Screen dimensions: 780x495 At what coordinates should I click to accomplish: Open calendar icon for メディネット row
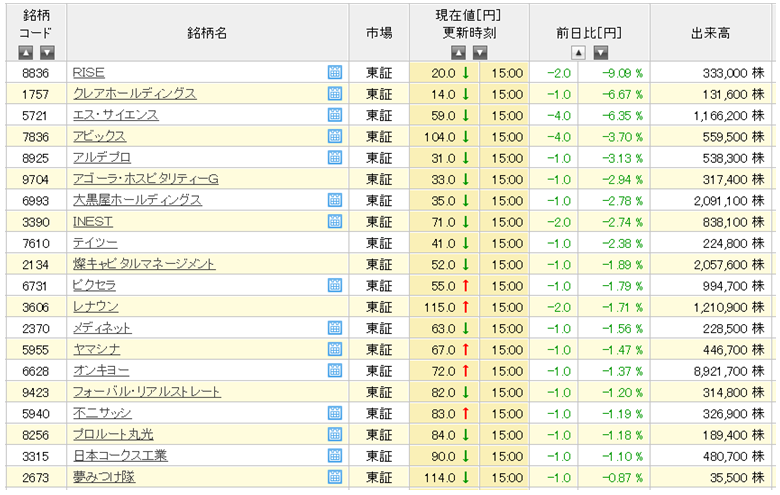(x=335, y=328)
